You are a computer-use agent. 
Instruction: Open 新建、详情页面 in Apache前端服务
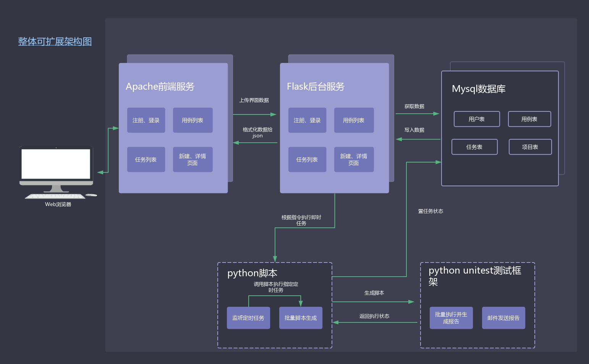click(193, 159)
